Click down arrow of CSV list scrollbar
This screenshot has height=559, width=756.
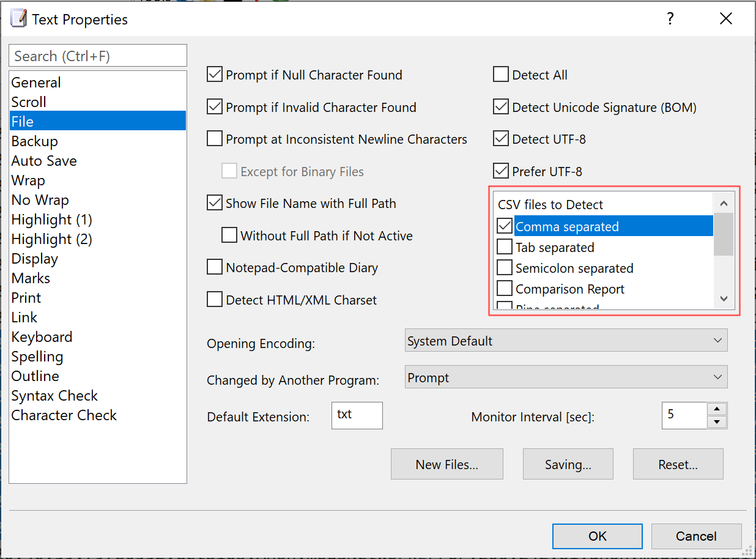coord(724,298)
